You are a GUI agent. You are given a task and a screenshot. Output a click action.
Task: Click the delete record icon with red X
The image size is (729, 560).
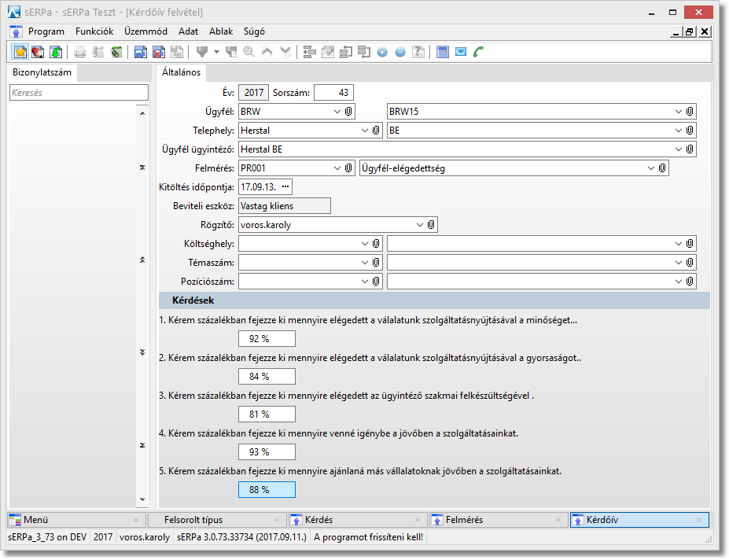[158, 52]
